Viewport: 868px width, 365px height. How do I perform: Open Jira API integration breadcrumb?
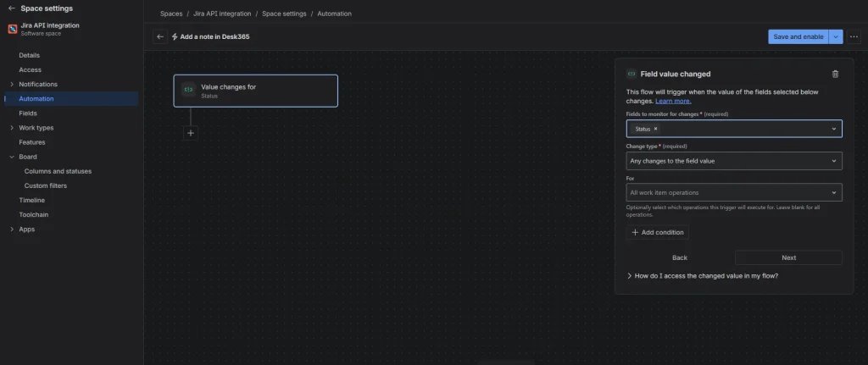222,14
